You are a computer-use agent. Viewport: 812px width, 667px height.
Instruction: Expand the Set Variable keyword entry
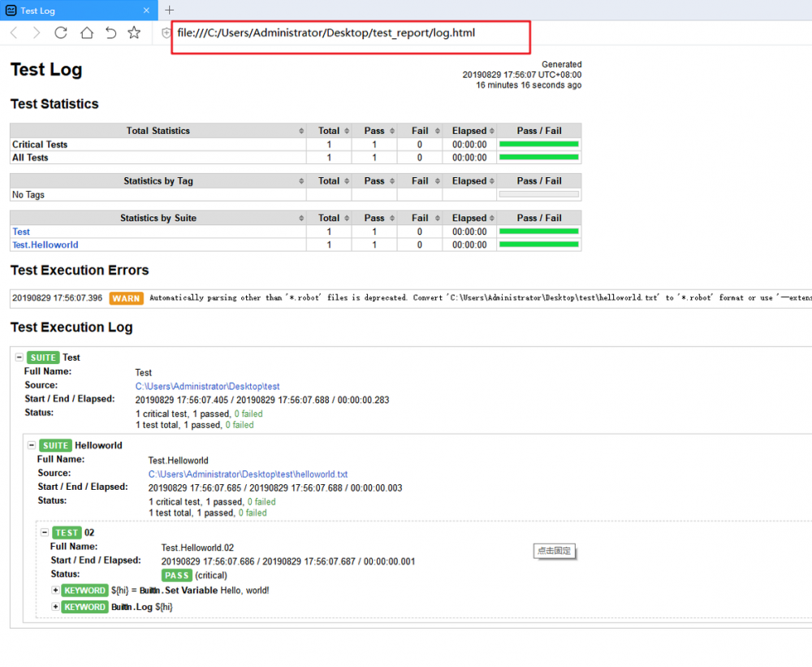click(55, 591)
